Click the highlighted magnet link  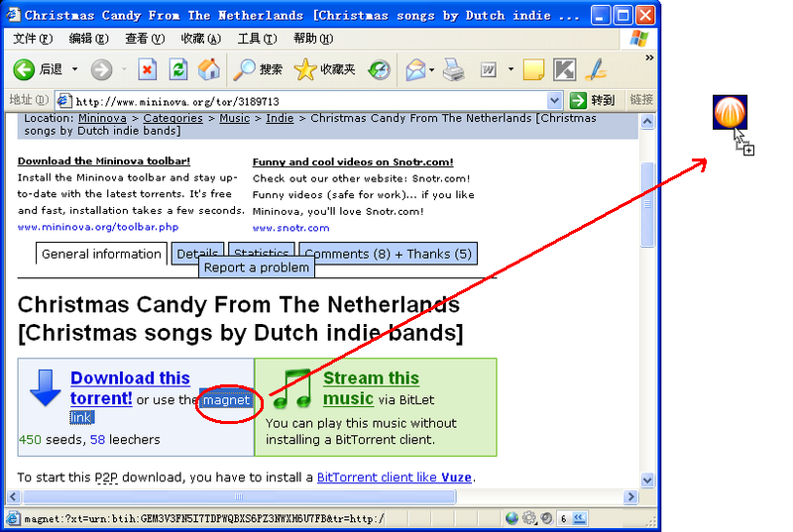coord(226,400)
